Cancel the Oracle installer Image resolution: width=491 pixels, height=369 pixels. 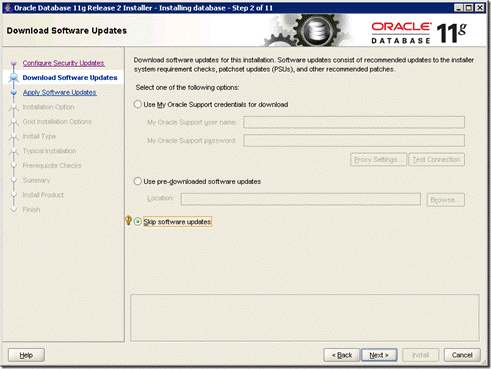[x=462, y=355]
